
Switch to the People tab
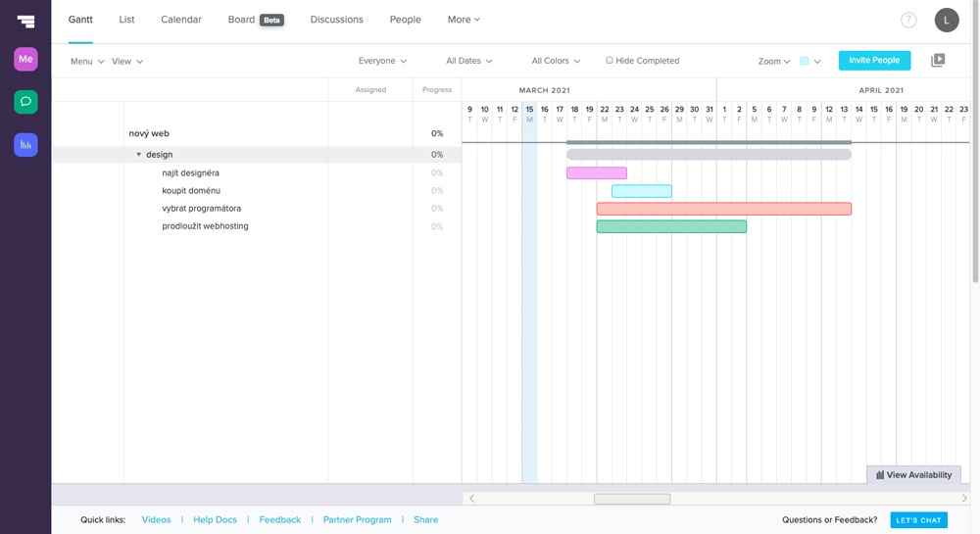click(x=405, y=20)
